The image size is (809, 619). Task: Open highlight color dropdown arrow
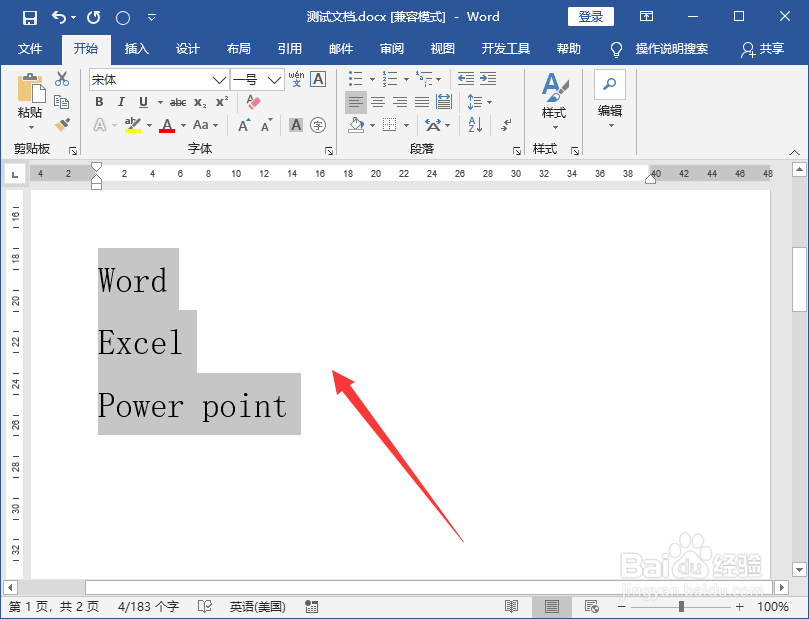(x=149, y=125)
